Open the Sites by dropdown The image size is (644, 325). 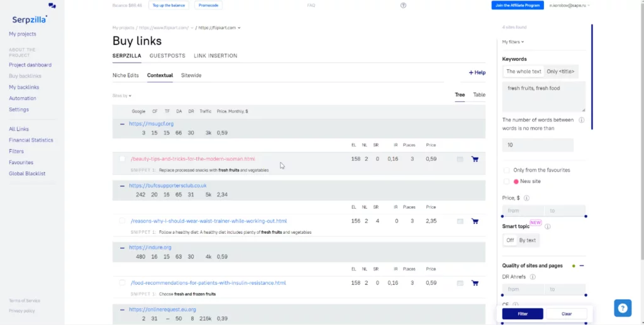point(122,96)
